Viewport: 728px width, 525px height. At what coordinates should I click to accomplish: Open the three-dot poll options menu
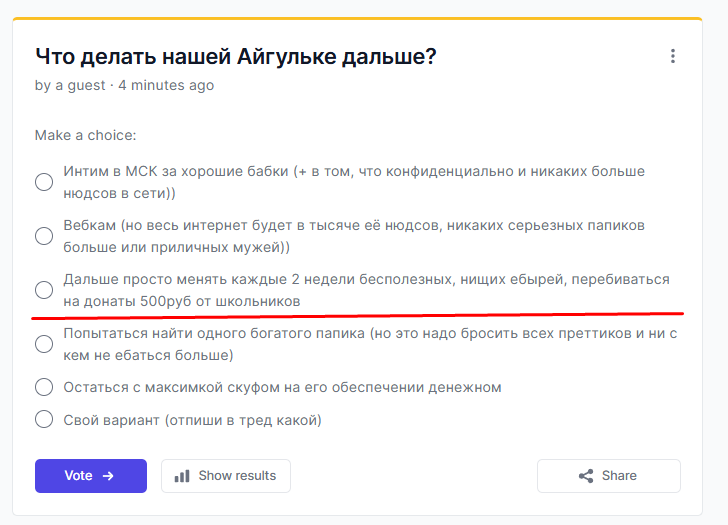pos(672,56)
